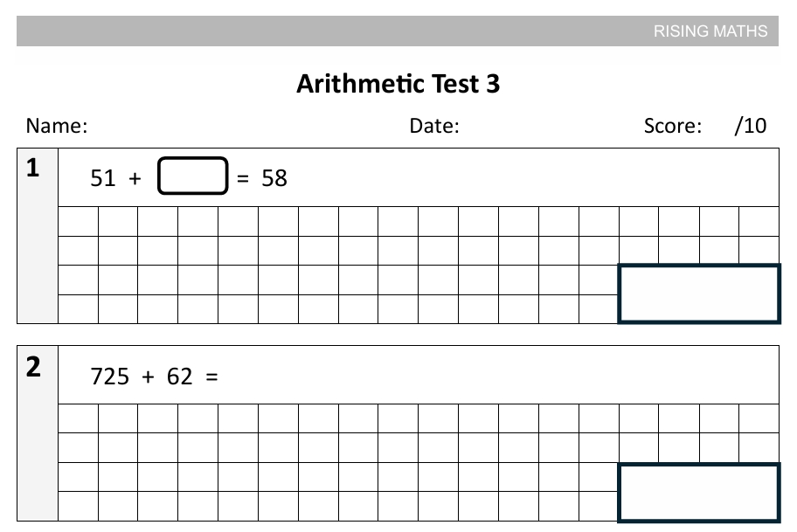The image size is (797, 532).
Task: Click the Name: label
Action: click(x=57, y=126)
